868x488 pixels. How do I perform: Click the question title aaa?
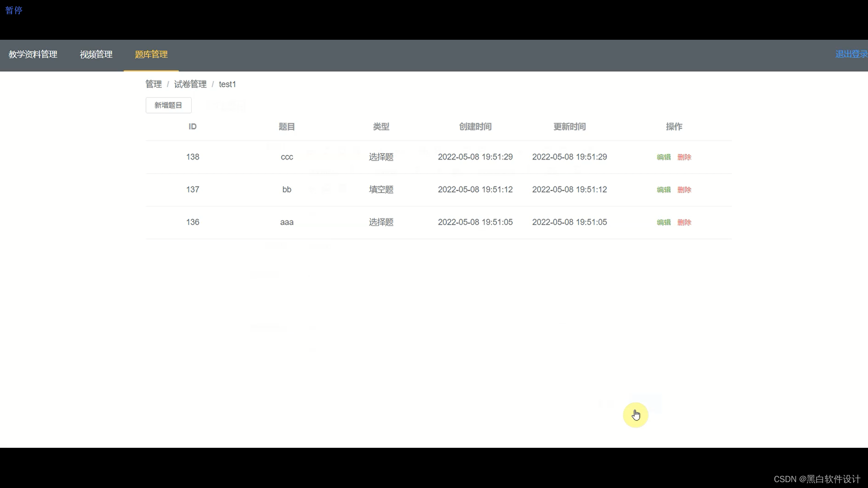point(287,222)
